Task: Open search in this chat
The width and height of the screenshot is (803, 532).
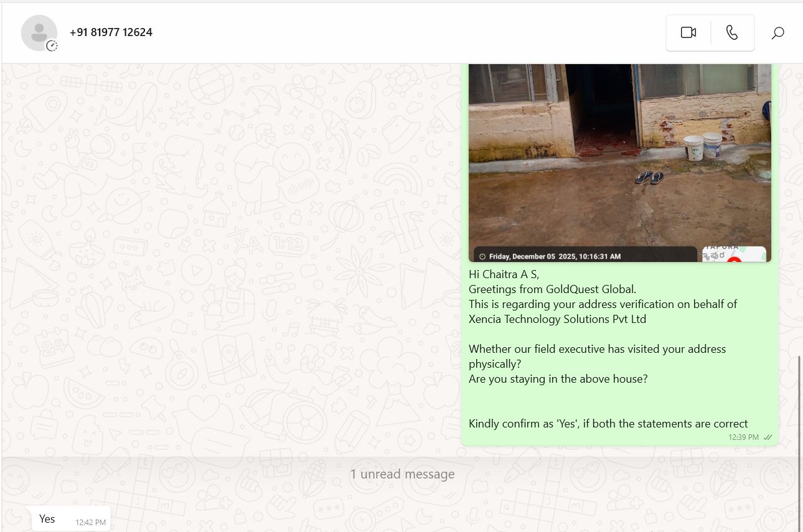Action: [777, 33]
